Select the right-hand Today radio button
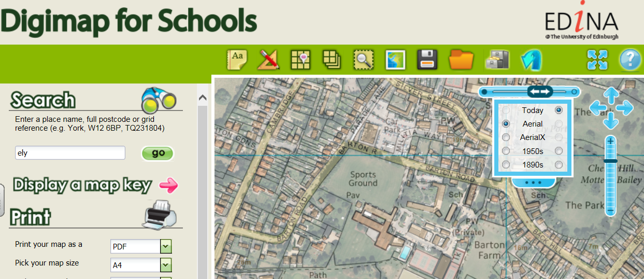 pyautogui.click(x=559, y=110)
